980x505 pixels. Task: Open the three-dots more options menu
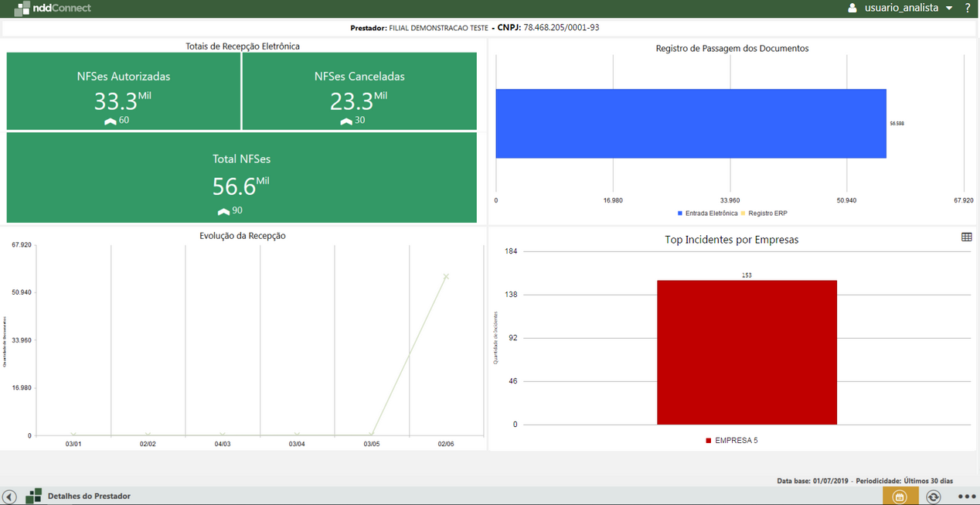click(x=966, y=496)
